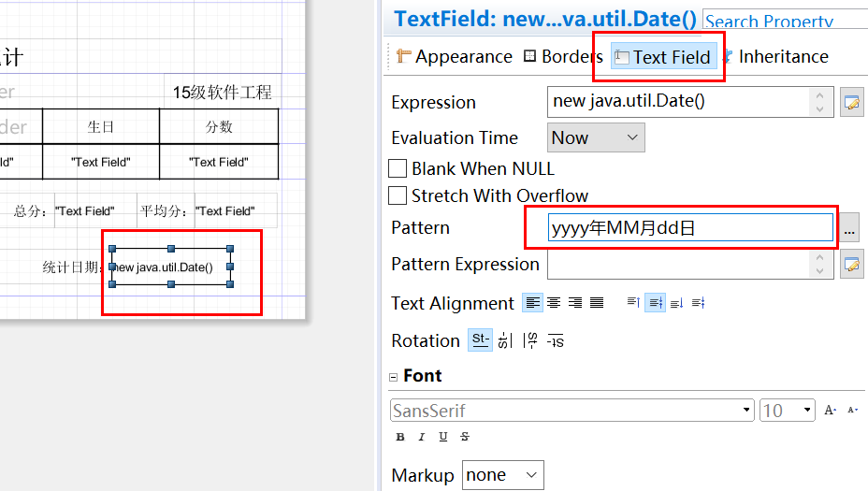
Task: Step the Expression box spinner up
Action: click(819, 95)
